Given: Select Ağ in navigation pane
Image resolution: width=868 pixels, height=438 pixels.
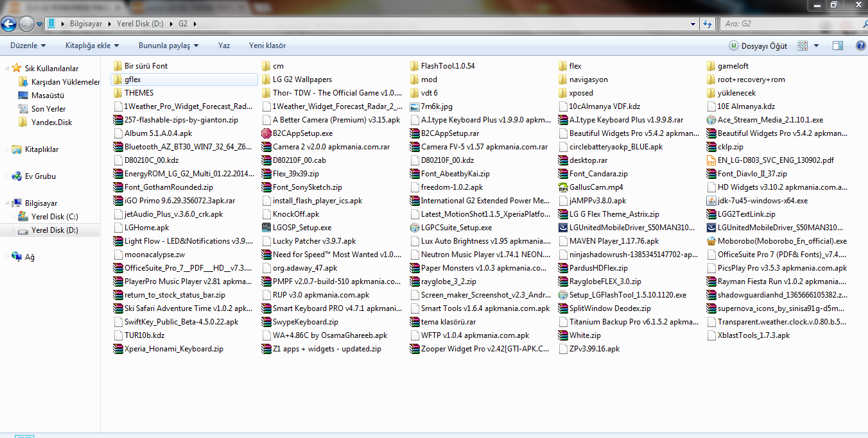Looking at the screenshot, I should coord(30,257).
